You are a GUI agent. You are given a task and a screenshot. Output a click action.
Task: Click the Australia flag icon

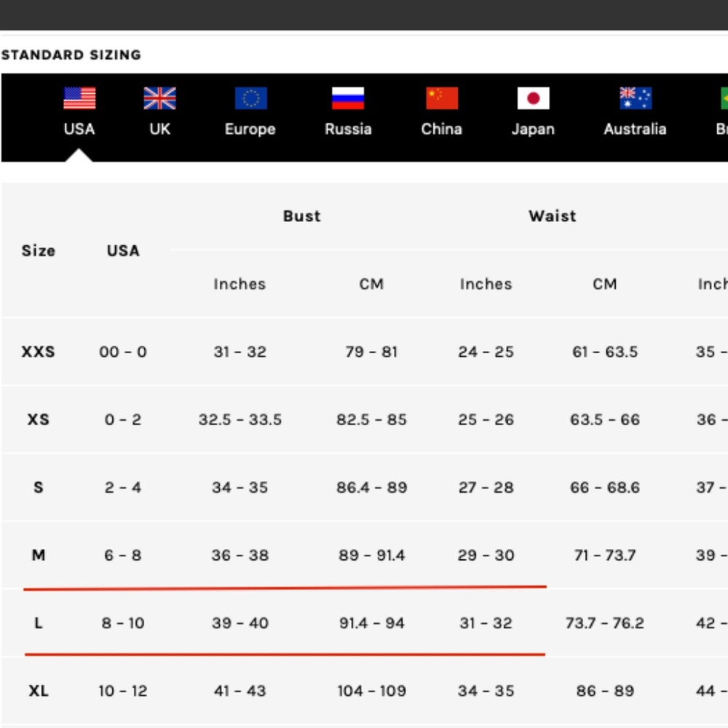click(x=635, y=98)
